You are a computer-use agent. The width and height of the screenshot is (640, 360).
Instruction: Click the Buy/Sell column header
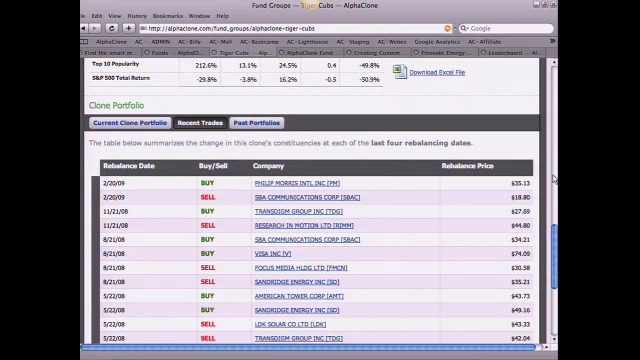[x=213, y=166]
